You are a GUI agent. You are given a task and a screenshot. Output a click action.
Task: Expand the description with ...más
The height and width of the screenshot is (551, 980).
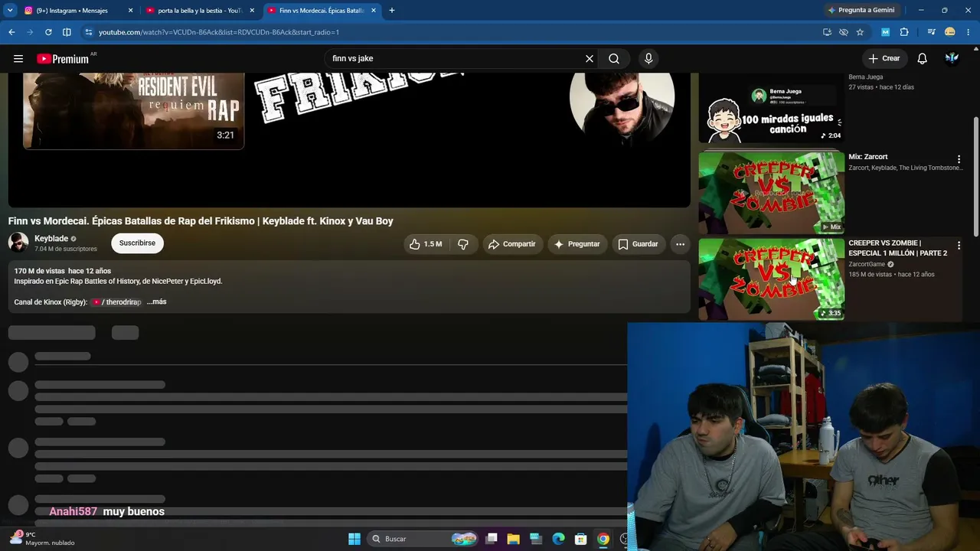pyautogui.click(x=156, y=302)
